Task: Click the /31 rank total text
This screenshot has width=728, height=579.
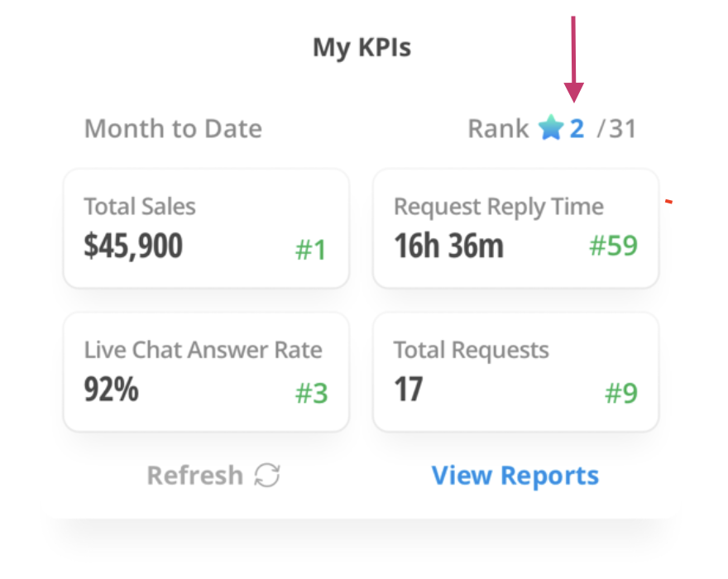Action: [617, 129]
